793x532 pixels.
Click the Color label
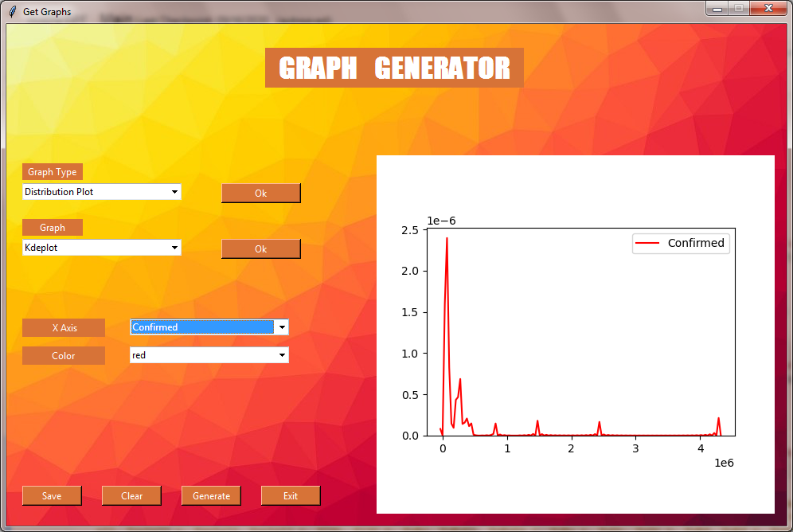tap(64, 355)
